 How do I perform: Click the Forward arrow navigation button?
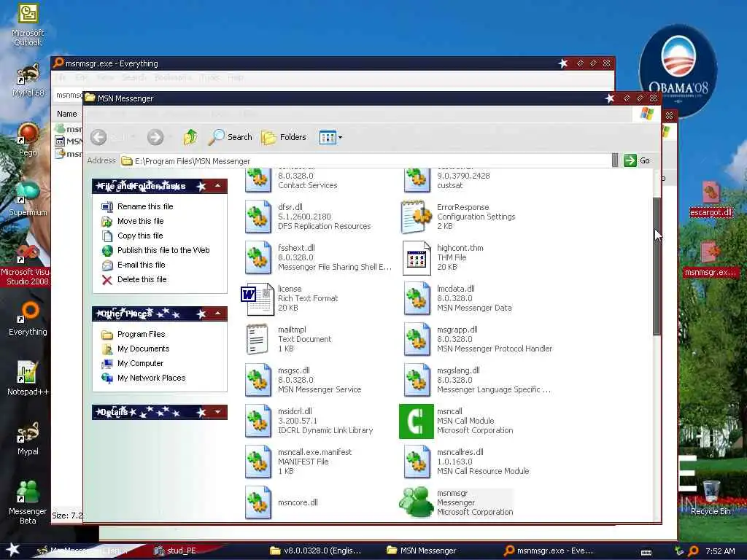click(x=155, y=137)
